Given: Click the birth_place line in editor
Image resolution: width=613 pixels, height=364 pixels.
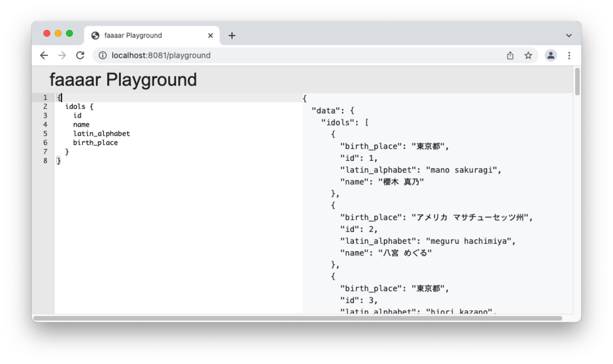Looking at the screenshot, I should pyautogui.click(x=95, y=143).
